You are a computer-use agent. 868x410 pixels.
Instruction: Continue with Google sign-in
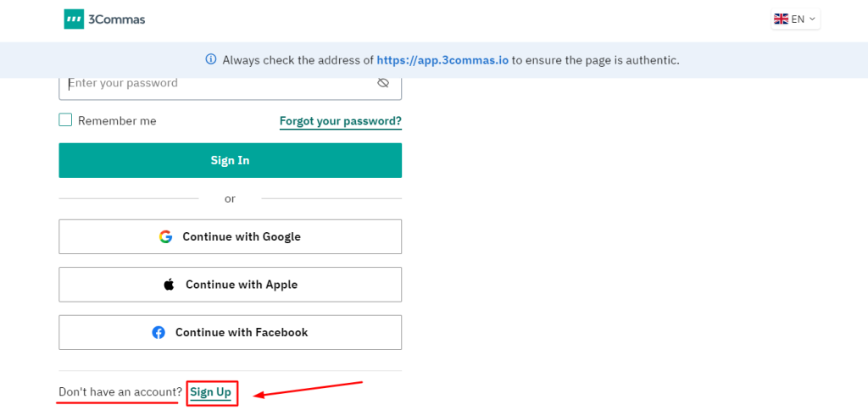230,237
